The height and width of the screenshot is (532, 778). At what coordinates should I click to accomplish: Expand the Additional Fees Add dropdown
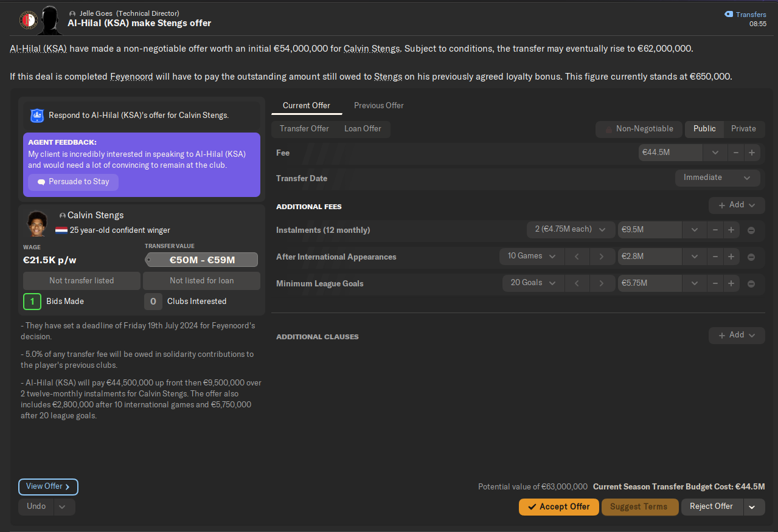pos(737,206)
